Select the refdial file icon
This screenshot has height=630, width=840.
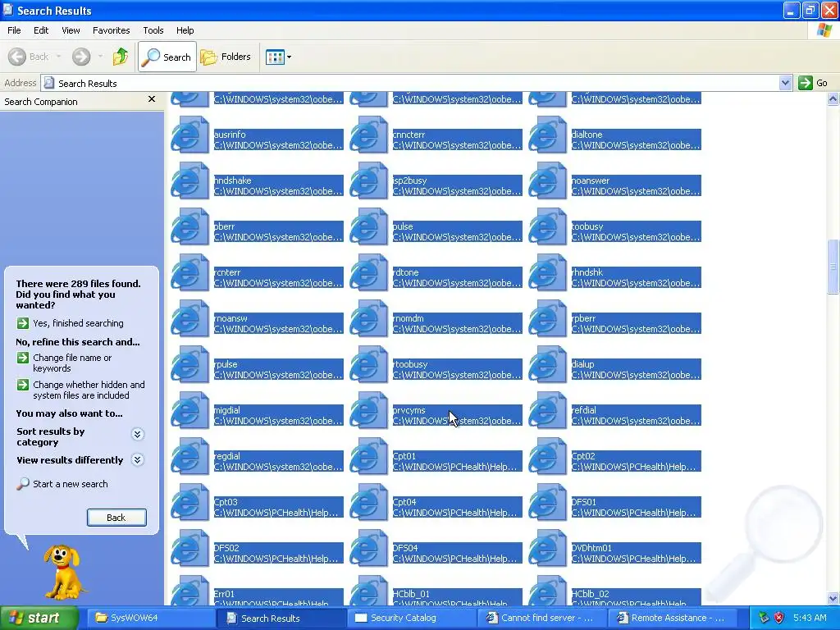tap(547, 412)
